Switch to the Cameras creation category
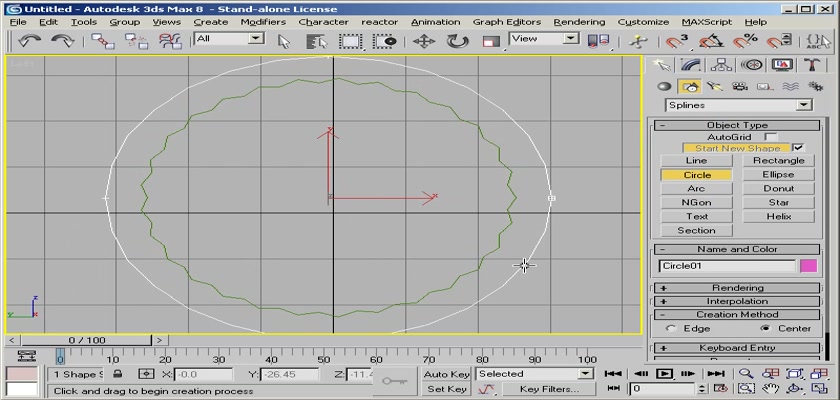The height and width of the screenshot is (400, 840). click(740, 87)
